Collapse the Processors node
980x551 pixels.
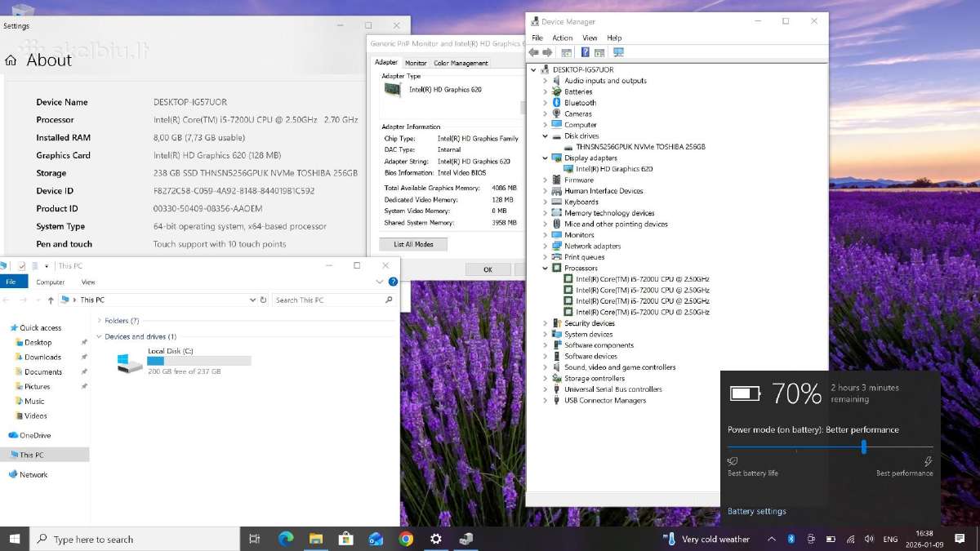[546, 268]
